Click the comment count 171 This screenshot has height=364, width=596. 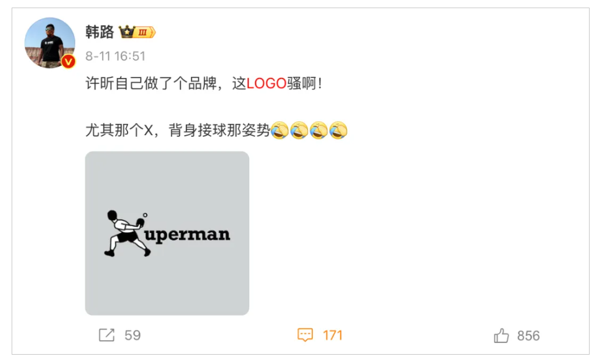[x=333, y=335]
